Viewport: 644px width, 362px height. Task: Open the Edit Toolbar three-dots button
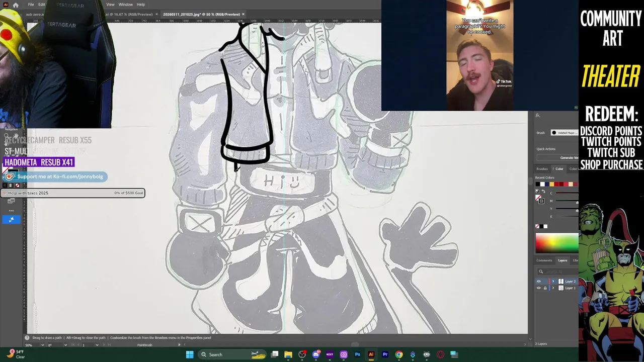click(x=11, y=211)
